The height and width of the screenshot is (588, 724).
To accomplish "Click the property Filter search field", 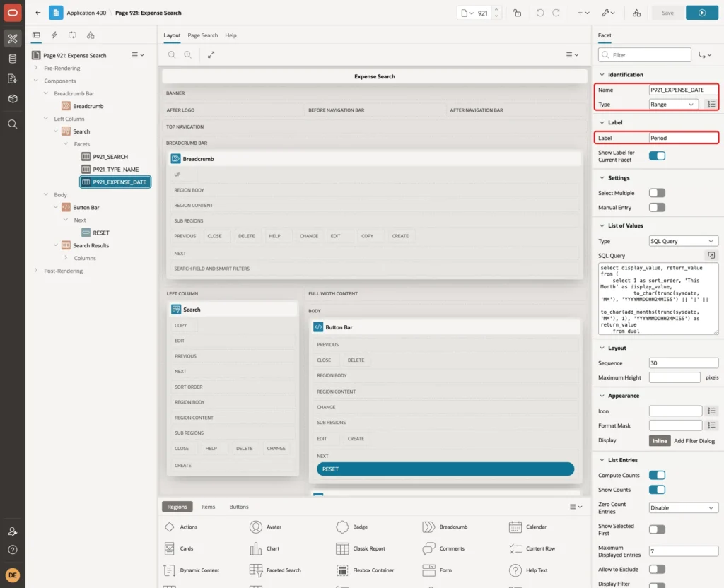I will 645,55.
